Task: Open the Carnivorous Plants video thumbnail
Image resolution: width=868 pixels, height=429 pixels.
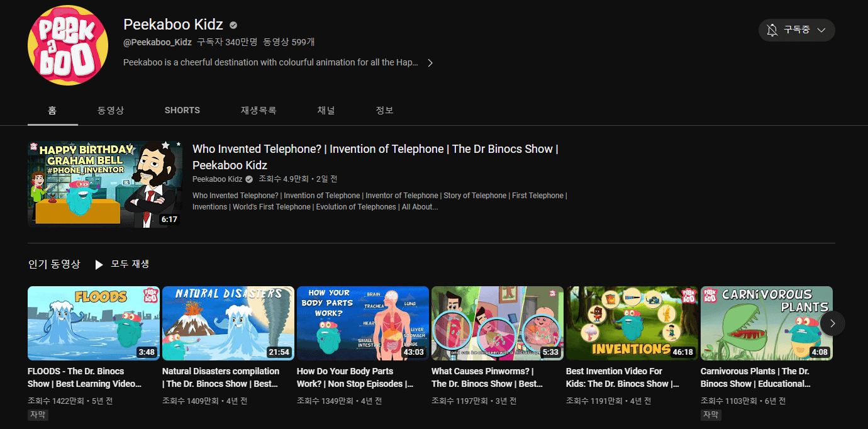Action: [767, 323]
